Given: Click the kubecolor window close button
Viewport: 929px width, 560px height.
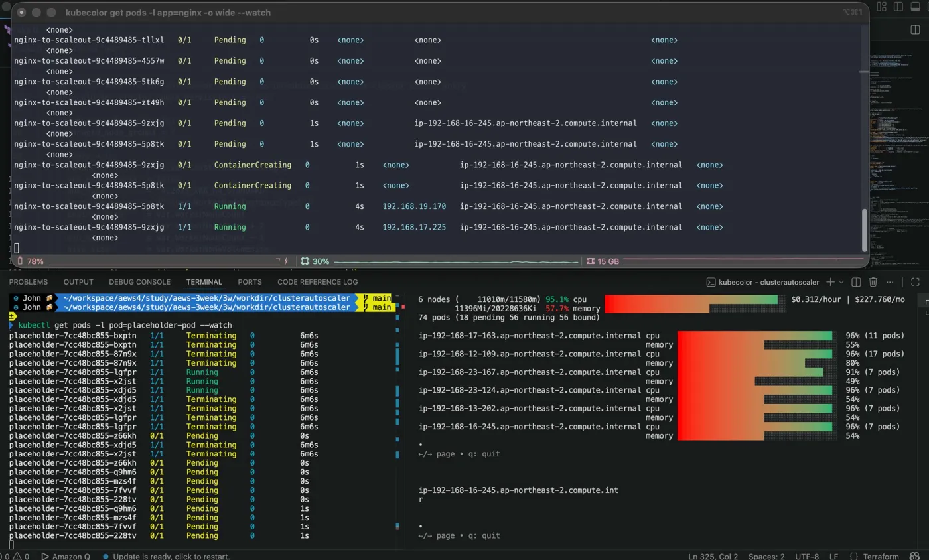Looking at the screenshot, I should [x=21, y=12].
